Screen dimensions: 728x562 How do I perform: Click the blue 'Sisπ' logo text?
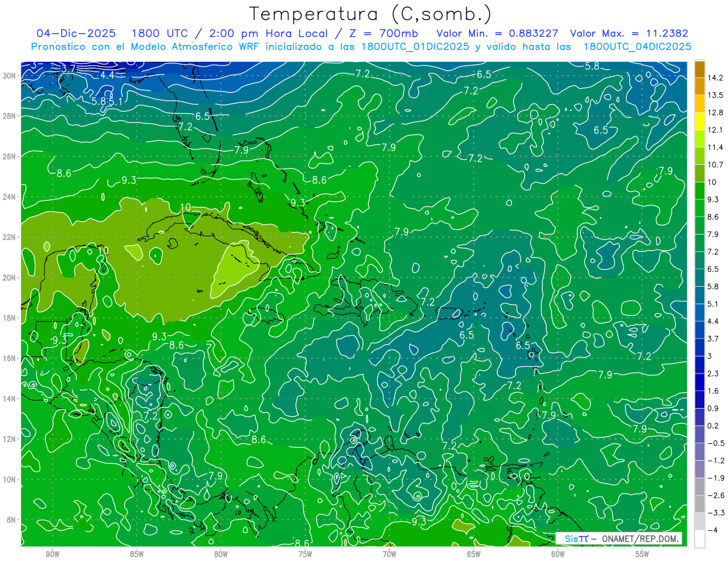[576, 538]
